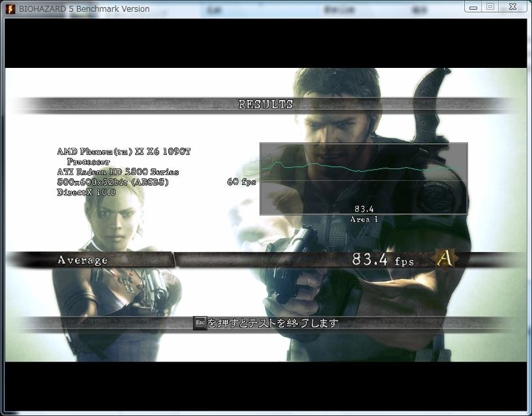This screenshot has height=416, width=532.
Task: Click the framerate graph line chart
Action: [363, 178]
